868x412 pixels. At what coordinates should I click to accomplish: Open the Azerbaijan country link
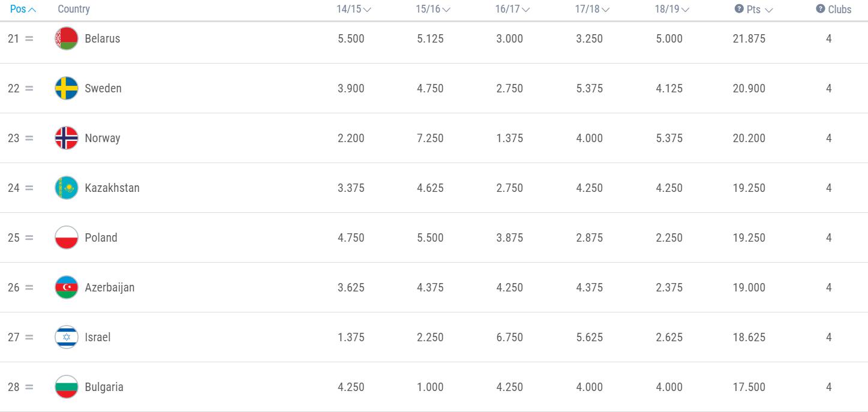pyautogui.click(x=110, y=287)
